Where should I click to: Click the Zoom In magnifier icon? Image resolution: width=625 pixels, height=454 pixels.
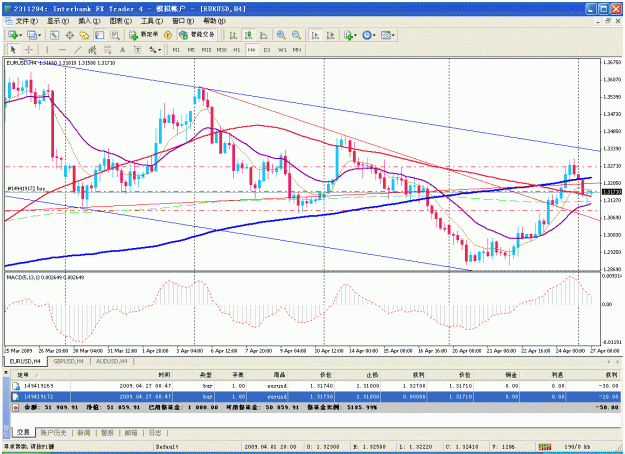(x=281, y=35)
